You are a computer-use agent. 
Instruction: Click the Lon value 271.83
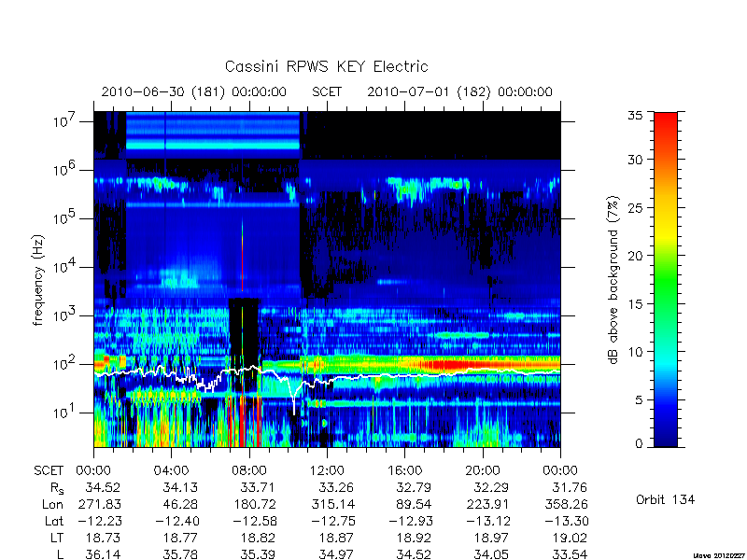[99, 504]
